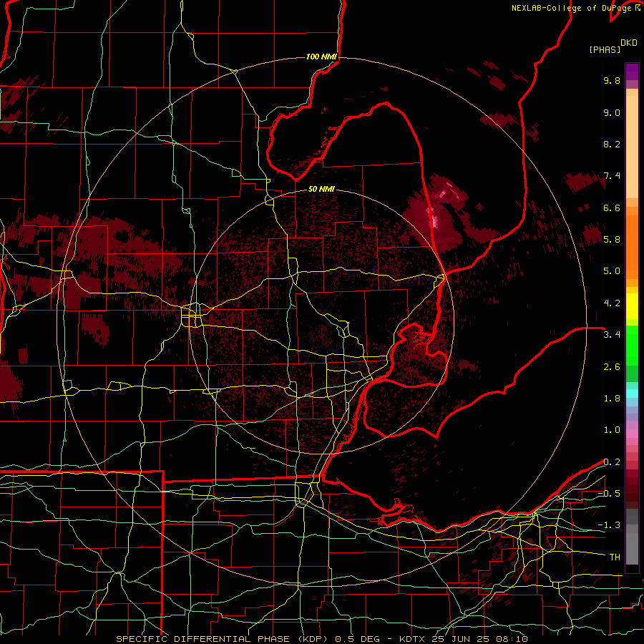Click the -0.5 value on the color scale
Viewport: 644px width, 644px height.
609,494
